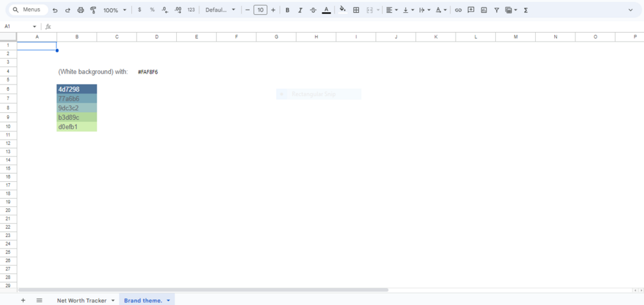Open text rotation dropdown
The width and height of the screenshot is (644, 305).
click(441, 10)
